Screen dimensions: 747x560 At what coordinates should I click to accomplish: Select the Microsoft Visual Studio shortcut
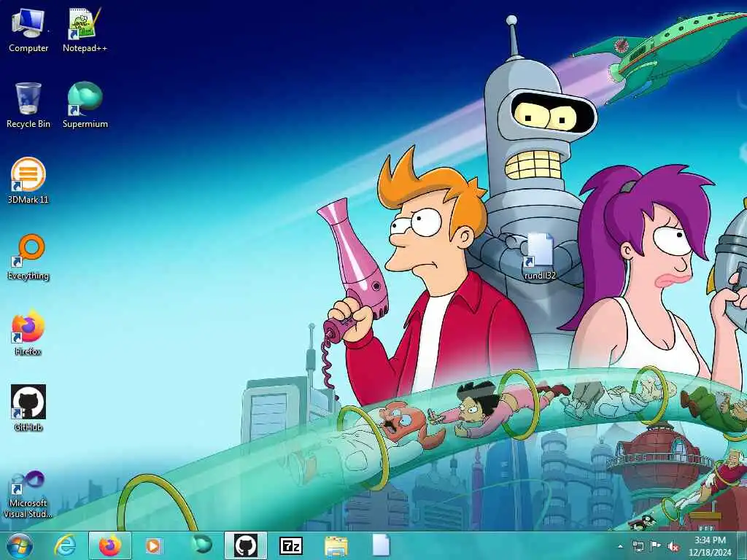(28, 494)
